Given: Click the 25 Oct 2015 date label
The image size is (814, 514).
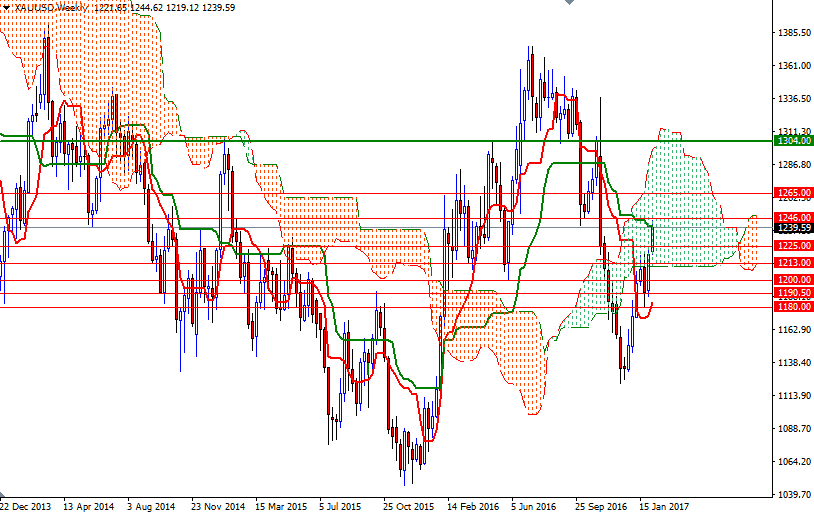Looking at the screenshot, I should (409, 506).
